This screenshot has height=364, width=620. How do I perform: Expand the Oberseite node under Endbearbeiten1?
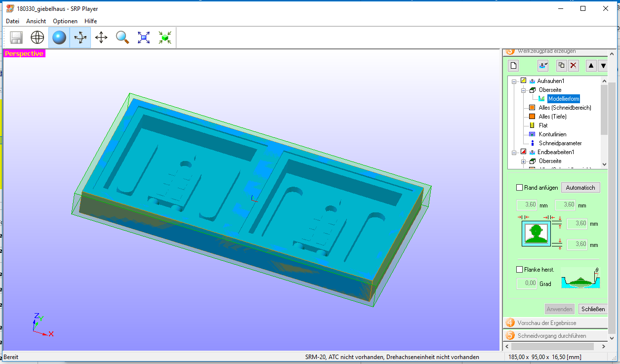point(523,161)
